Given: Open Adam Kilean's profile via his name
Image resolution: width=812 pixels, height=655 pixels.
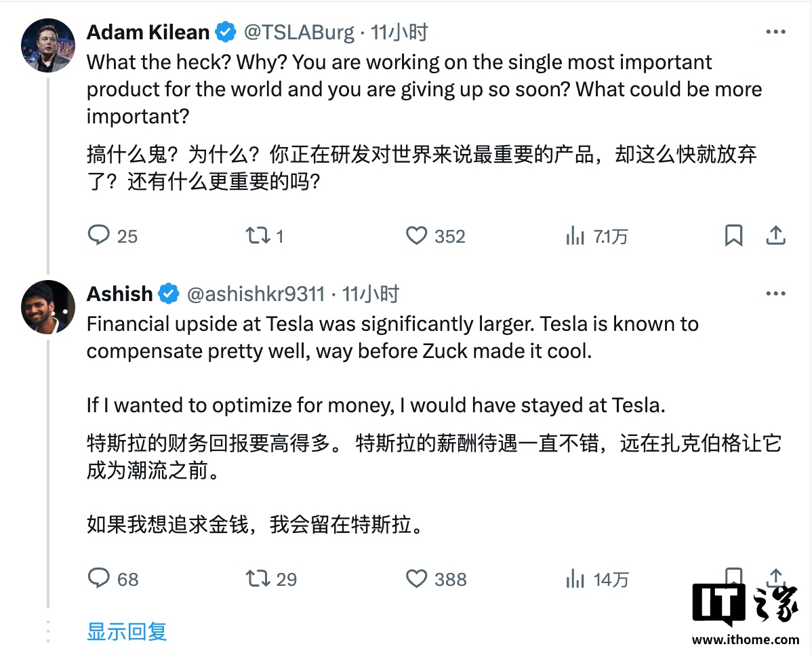Looking at the screenshot, I should [x=148, y=31].
